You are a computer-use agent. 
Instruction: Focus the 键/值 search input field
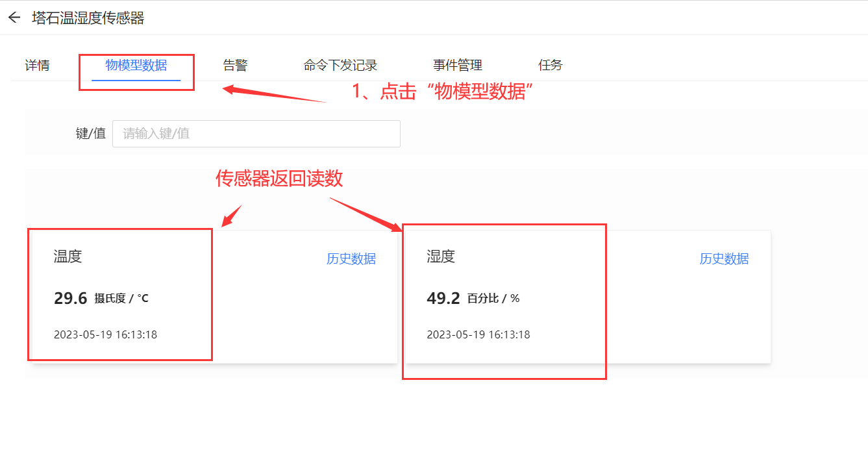point(256,134)
